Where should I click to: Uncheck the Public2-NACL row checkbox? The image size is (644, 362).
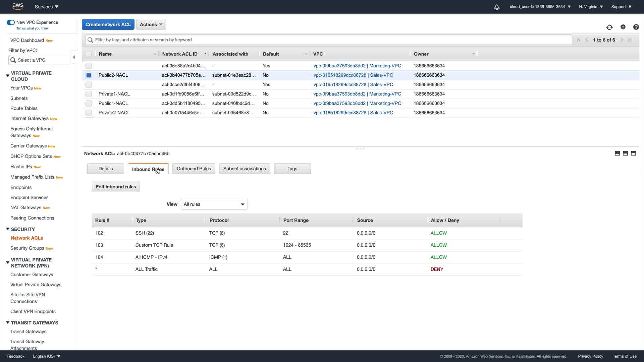pos(89,75)
